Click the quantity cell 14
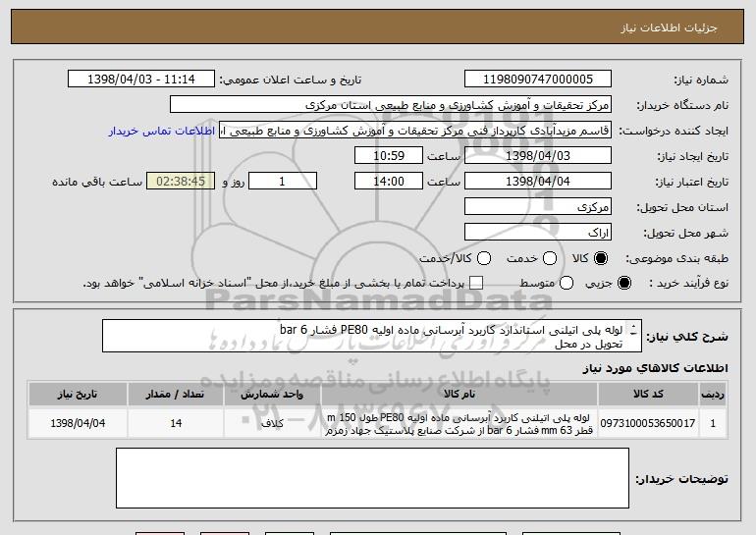Image resolution: width=756 pixels, height=535 pixels. (176, 424)
